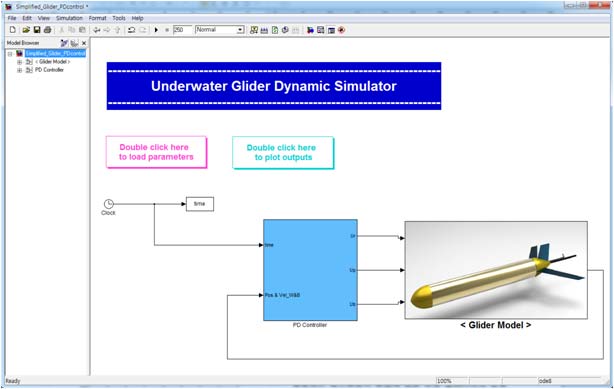The width and height of the screenshot is (614, 389).
Task: Go to parent system with up arrow icon
Action: tap(117, 30)
